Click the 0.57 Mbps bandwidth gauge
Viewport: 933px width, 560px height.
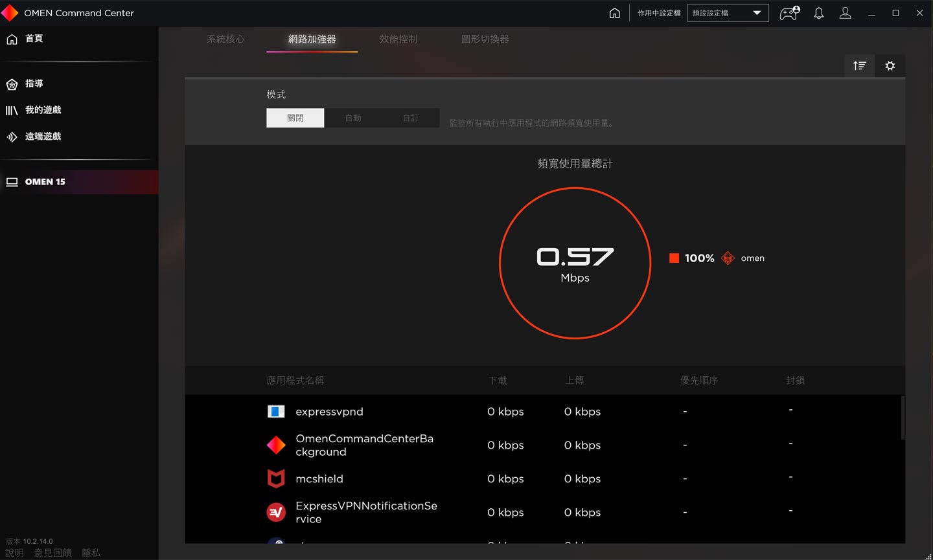[575, 263]
